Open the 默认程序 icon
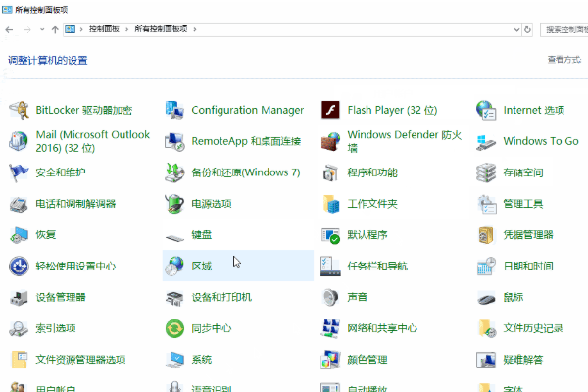This screenshot has width=588, height=392. tap(330, 235)
